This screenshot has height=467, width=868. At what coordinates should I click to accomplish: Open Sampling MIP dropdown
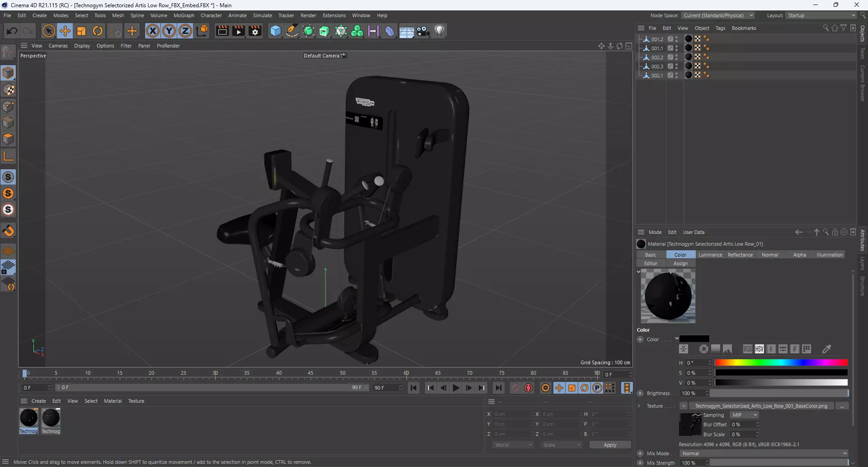tap(744, 415)
